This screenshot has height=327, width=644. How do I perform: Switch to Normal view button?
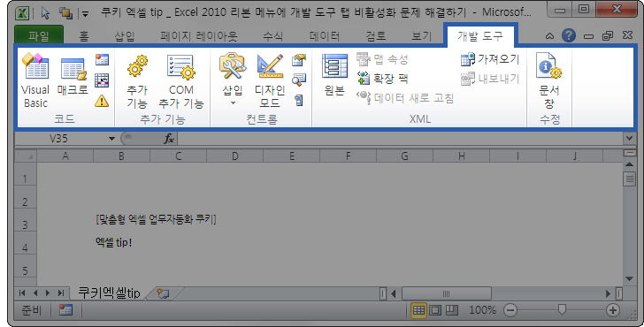pyautogui.click(x=418, y=310)
